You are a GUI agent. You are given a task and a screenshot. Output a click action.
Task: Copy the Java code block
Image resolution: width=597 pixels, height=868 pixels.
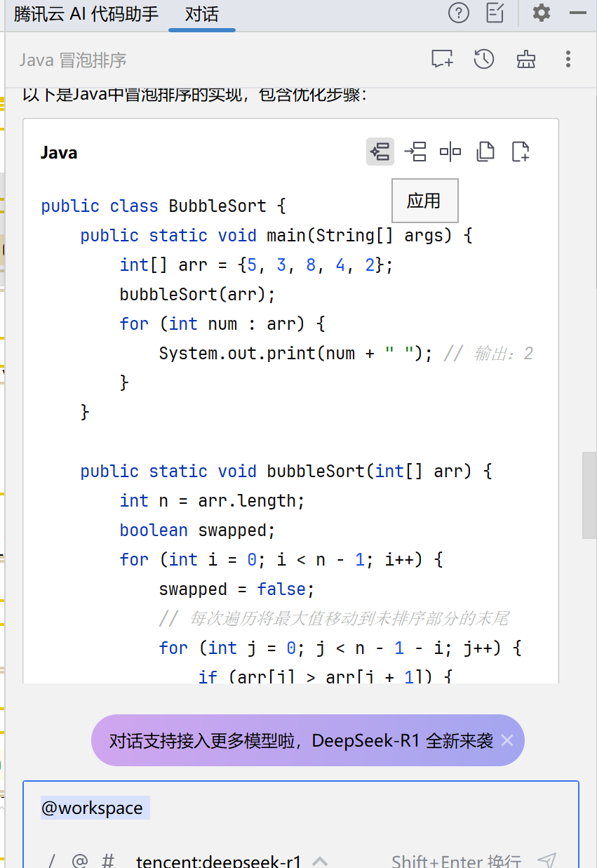[x=485, y=152]
